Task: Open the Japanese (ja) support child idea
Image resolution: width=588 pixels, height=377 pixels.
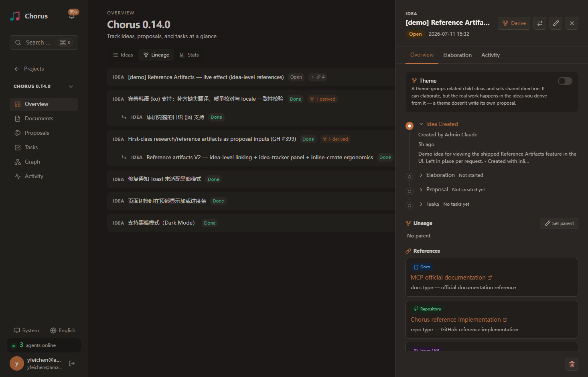Action: (251, 117)
